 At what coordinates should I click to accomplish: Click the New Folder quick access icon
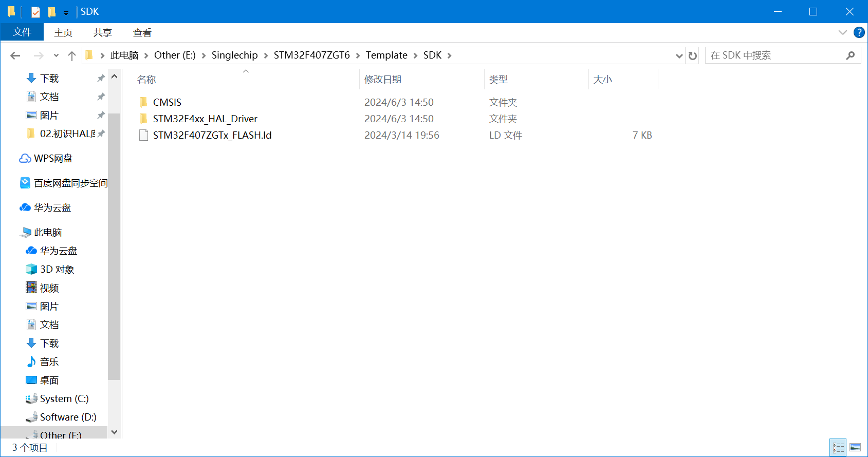coord(51,11)
